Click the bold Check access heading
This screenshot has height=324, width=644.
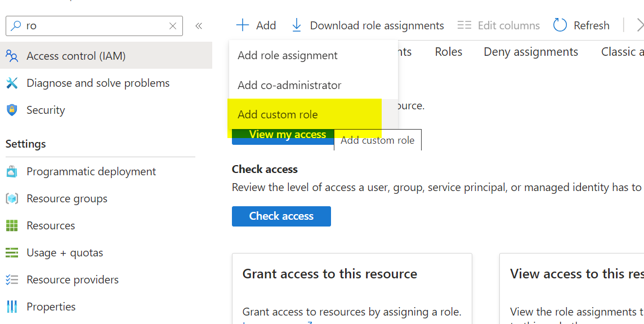tap(265, 170)
